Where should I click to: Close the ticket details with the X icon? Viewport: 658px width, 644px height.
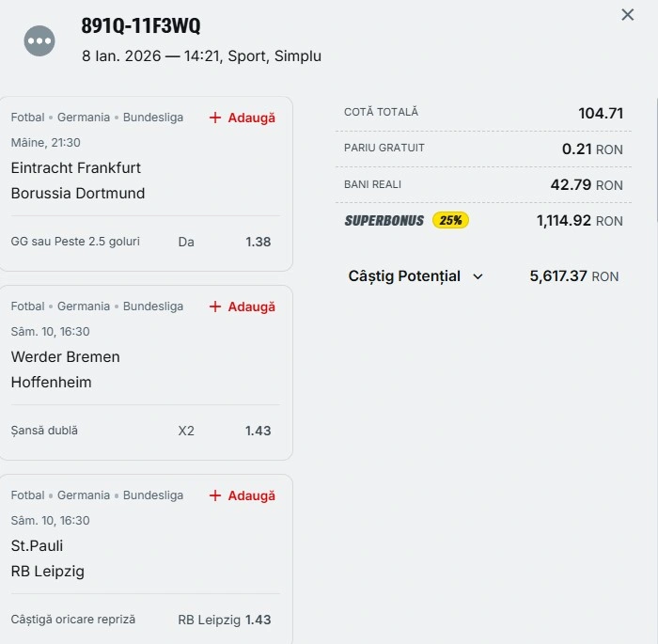pyautogui.click(x=628, y=15)
